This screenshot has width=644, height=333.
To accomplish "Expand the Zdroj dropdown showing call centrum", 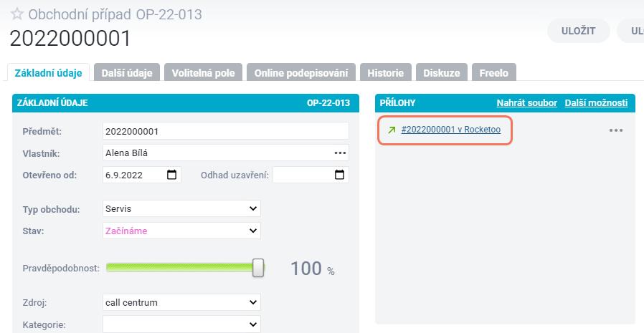I will 181,303.
